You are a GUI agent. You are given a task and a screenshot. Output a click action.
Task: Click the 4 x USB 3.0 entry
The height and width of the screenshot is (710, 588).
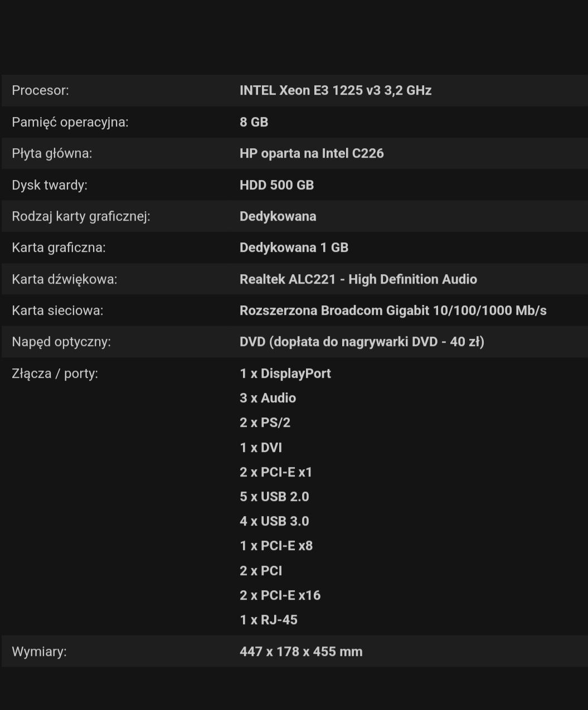(x=274, y=521)
